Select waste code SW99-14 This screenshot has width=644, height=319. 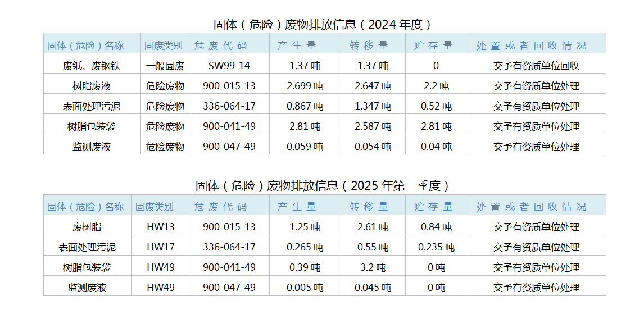pyautogui.click(x=229, y=66)
